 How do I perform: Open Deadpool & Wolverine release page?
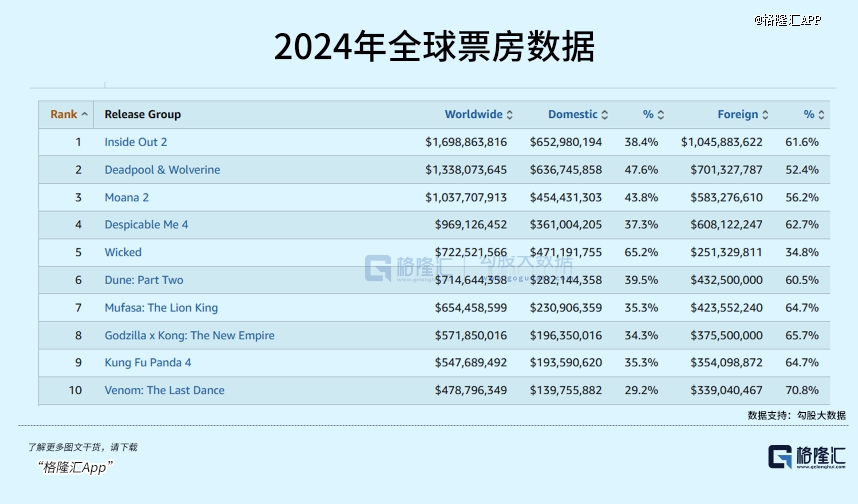pos(162,170)
